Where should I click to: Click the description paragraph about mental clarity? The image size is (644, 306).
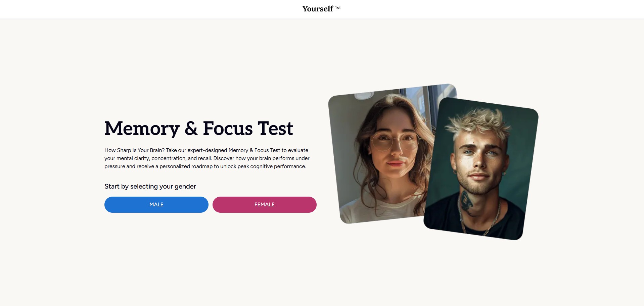tap(207, 158)
